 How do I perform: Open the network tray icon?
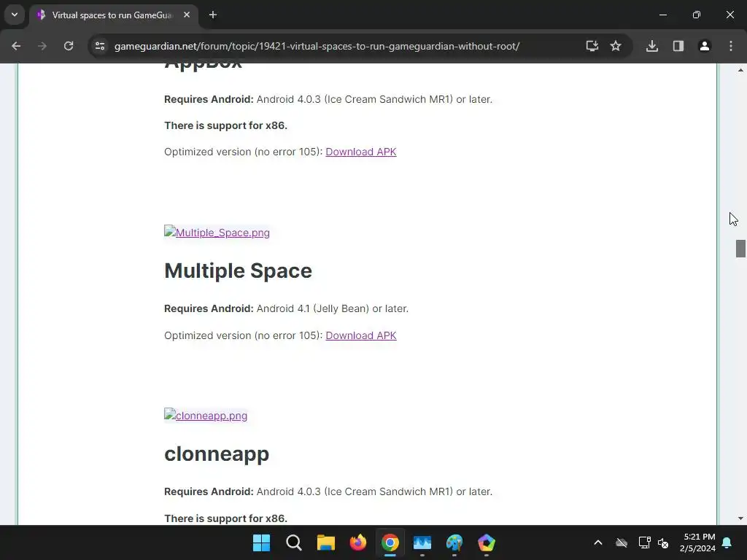pos(644,542)
